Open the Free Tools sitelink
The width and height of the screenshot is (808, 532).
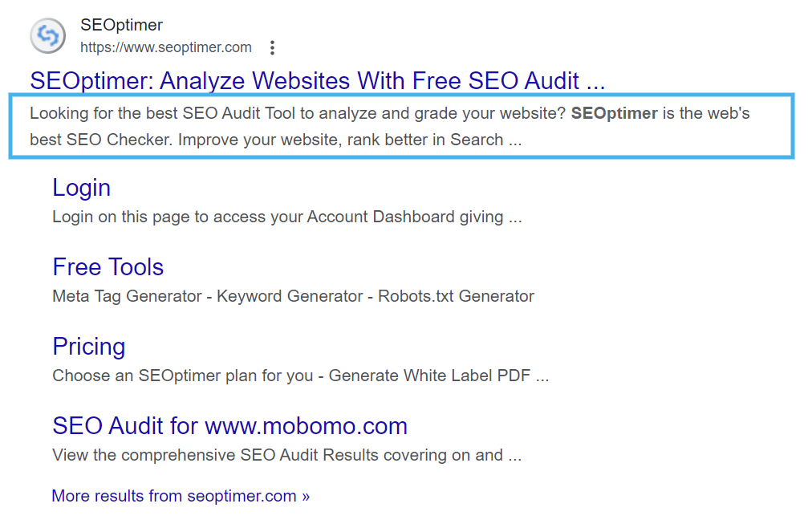[108, 267]
